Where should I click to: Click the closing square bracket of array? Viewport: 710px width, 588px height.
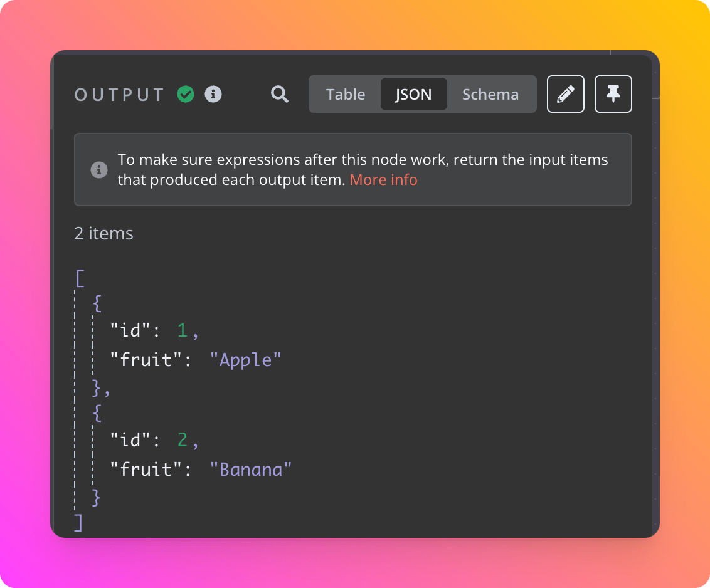point(78,522)
